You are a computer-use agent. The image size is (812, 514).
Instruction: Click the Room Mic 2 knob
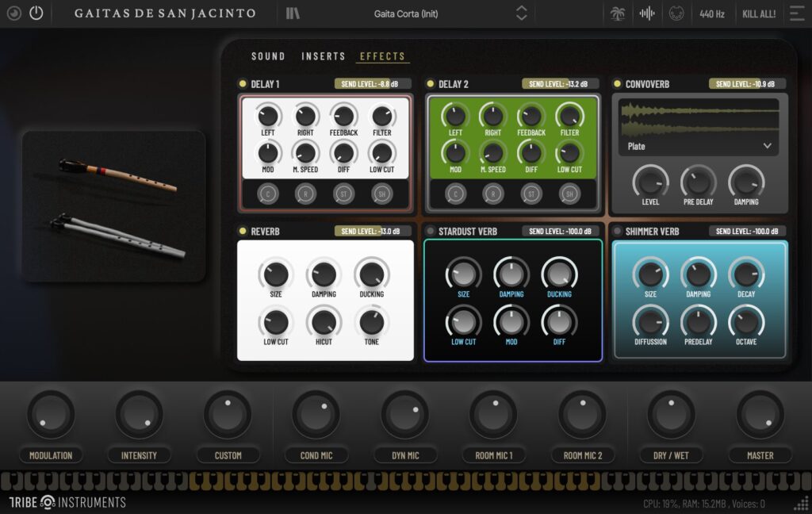583,415
